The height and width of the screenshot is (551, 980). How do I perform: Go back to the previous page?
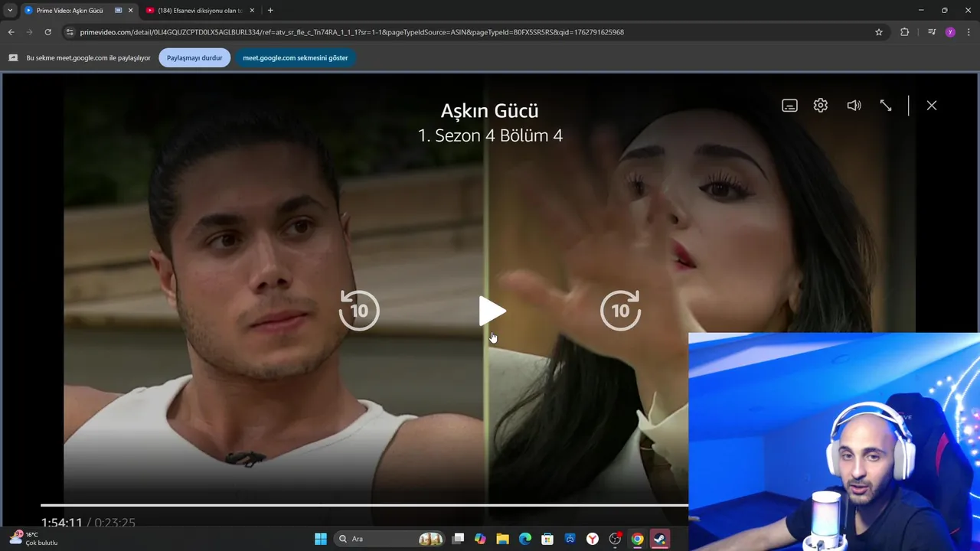click(x=11, y=32)
